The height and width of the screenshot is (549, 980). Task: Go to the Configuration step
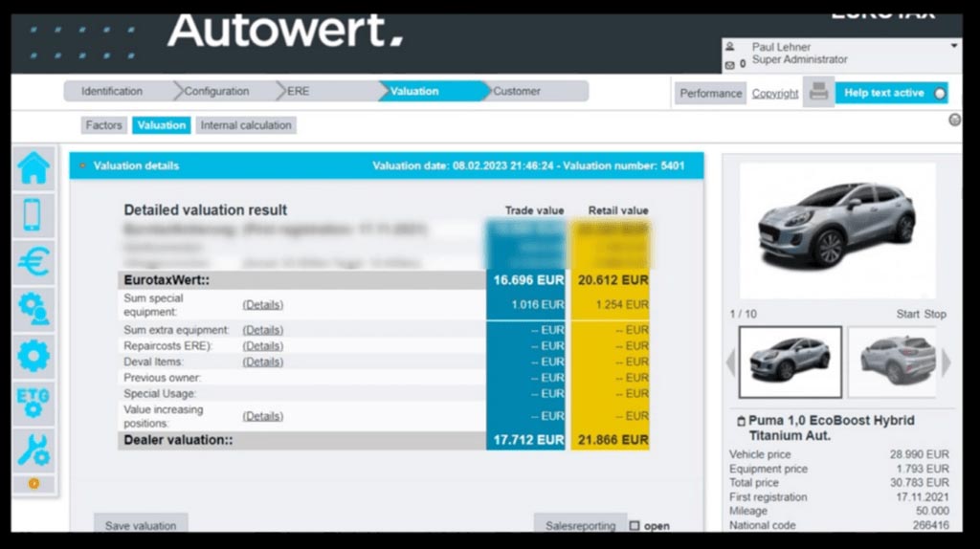216,92
